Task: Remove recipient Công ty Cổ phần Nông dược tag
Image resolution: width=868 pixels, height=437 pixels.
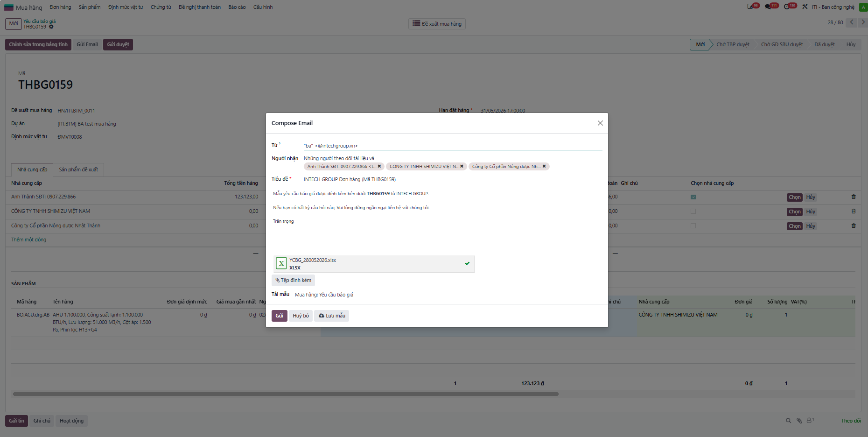Action: pos(544,166)
